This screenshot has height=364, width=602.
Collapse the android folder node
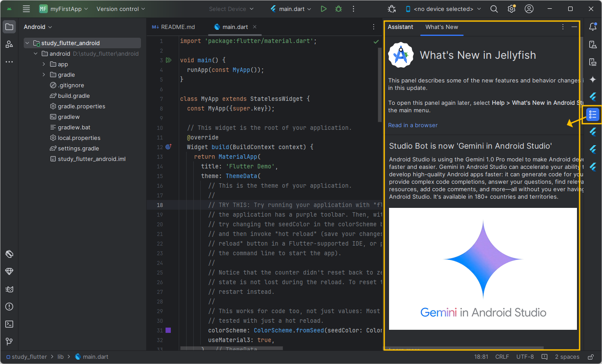[x=36, y=54]
